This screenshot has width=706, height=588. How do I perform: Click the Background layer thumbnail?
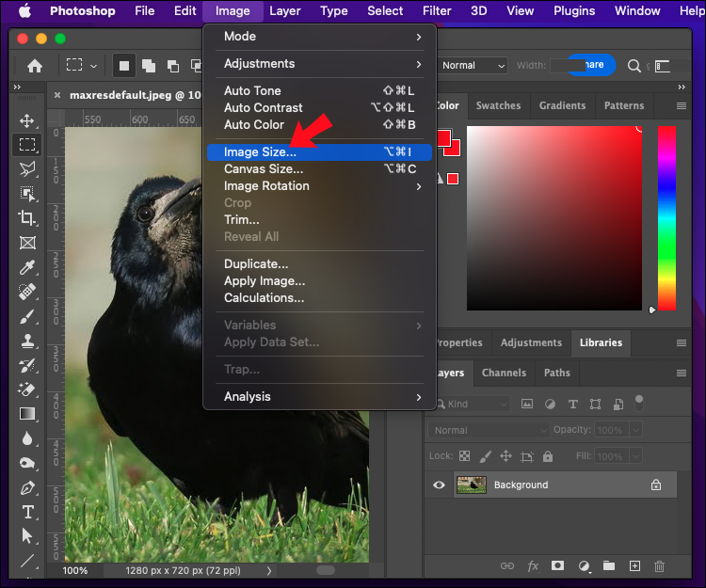pyautogui.click(x=471, y=485)
